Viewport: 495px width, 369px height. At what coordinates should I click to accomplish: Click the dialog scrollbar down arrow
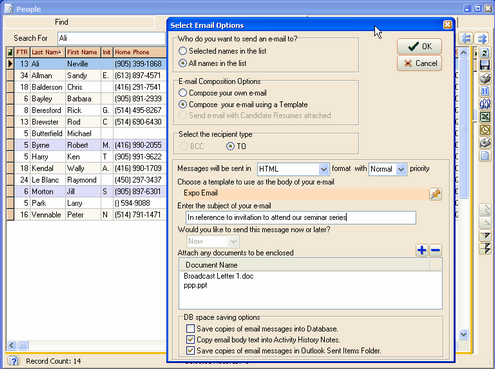pos(463,334)
